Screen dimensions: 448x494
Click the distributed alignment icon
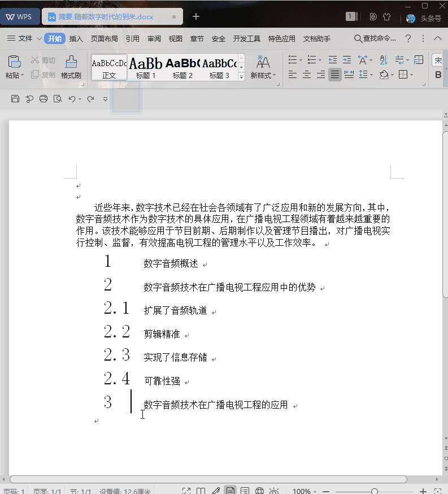pos(349,75)
